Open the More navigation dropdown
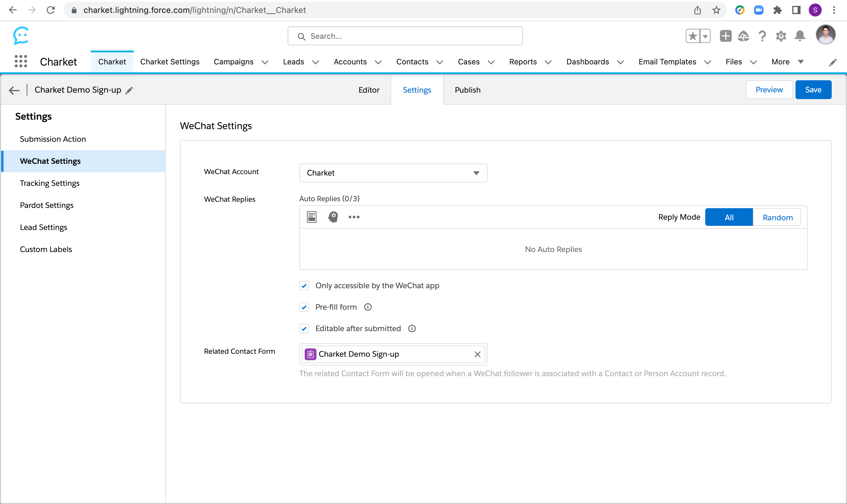This screenshot has height=504, width=847. (x=787, y=62)
